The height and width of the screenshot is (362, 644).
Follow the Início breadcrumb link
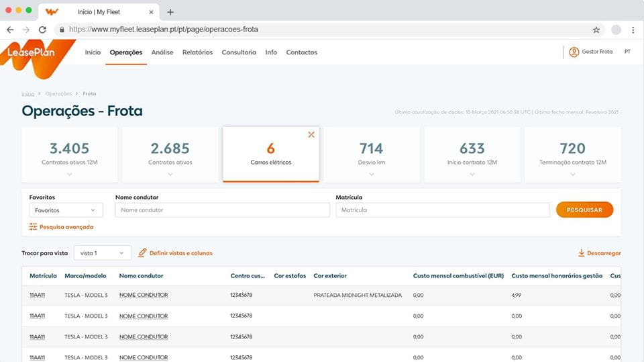pos(28,94)
